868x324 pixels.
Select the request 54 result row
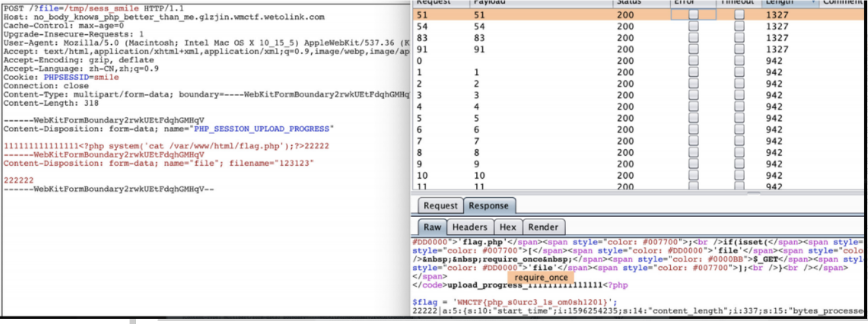[x=639, y=26]
